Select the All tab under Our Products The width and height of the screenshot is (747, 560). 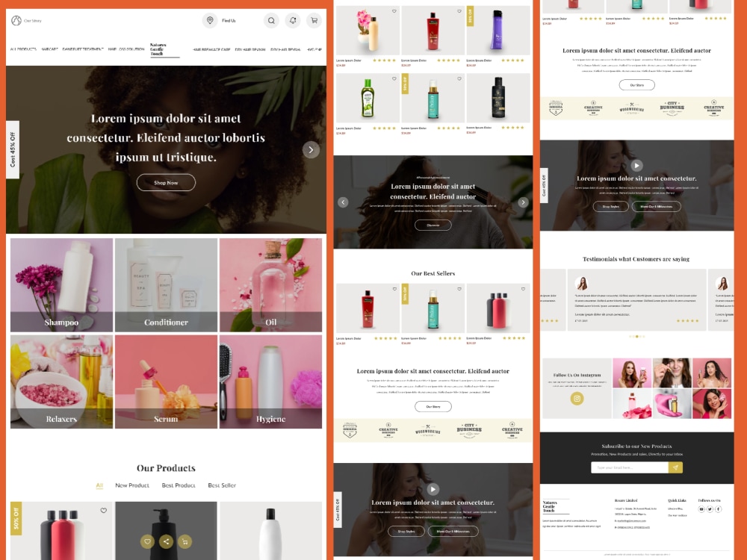[x=99, y=485]
